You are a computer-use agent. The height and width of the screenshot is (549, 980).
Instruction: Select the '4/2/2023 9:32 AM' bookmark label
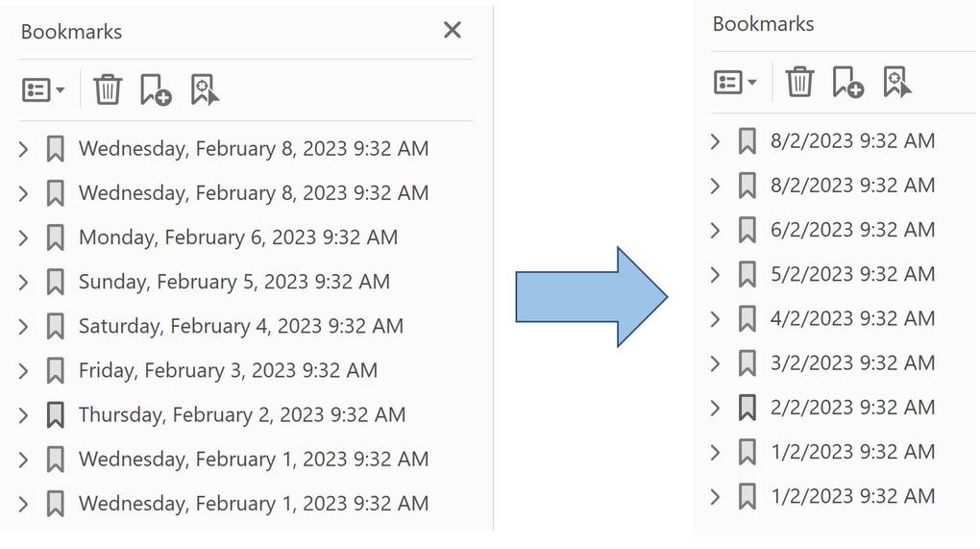point(852,319)
